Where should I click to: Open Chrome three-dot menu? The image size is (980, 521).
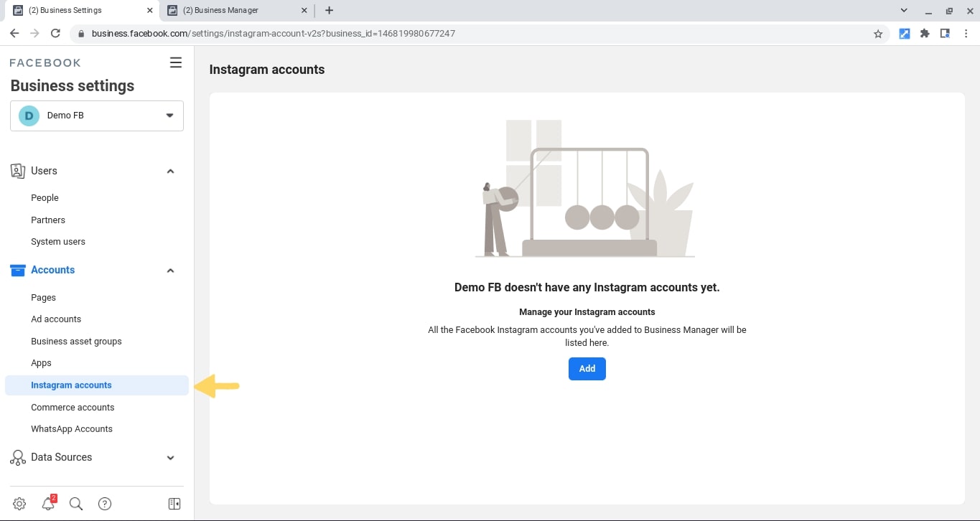965,33
